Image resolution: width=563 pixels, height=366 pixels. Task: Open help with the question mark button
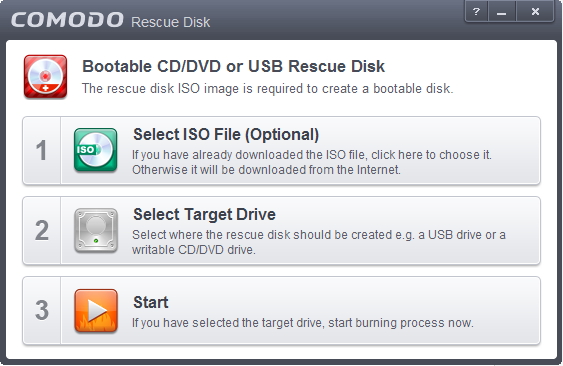476,12
